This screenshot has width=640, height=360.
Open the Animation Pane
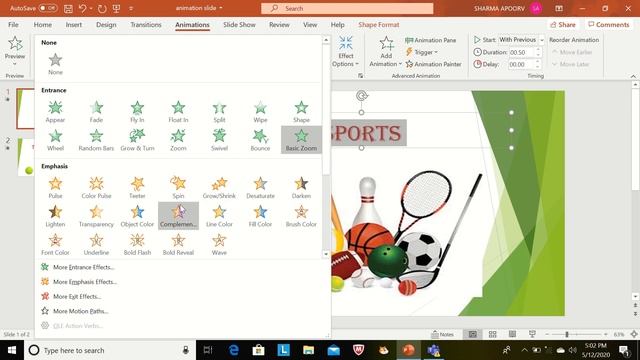(431, 40)
